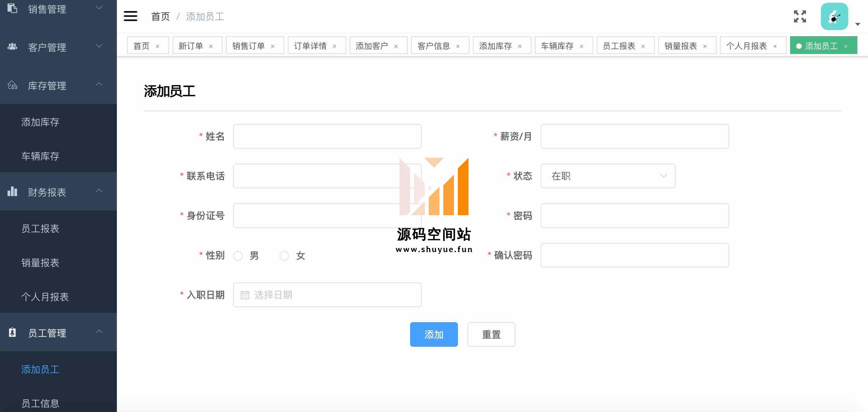Go to 首页 via breadcrumb link
Viewport: 868px width, 412px height.
(x=161, y=16)
